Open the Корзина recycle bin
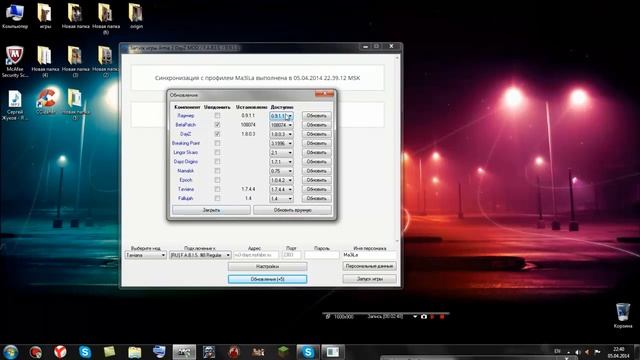The image size is (640, 360). (x=622, y=316)
